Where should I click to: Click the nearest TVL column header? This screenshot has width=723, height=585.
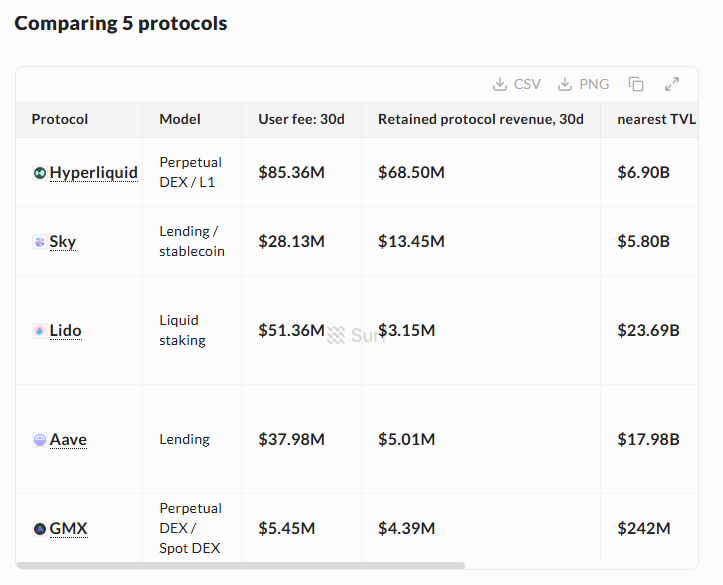pos(649,119)
